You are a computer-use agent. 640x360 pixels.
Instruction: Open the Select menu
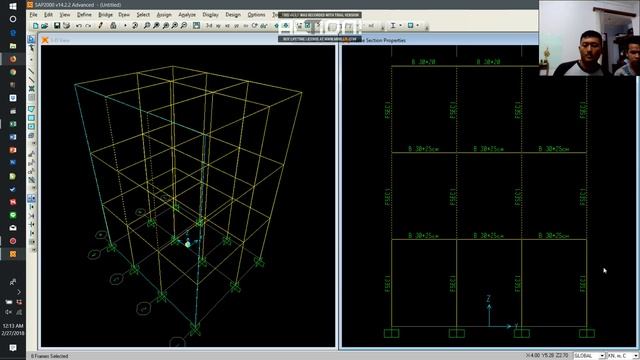coord(143,15)
